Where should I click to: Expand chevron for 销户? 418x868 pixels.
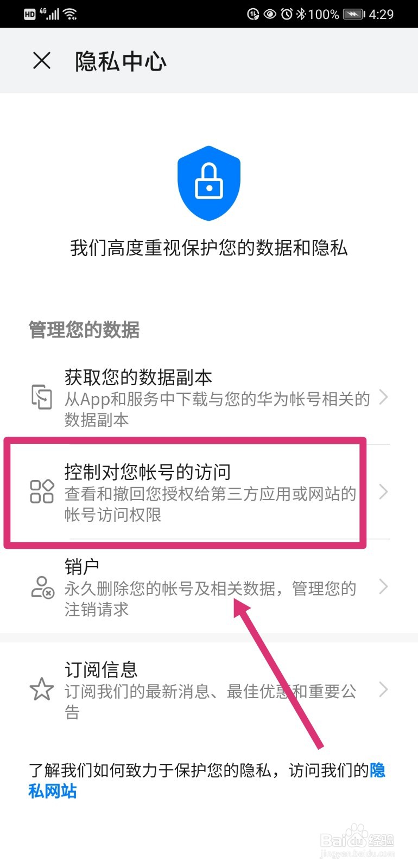tap(383, 586)
